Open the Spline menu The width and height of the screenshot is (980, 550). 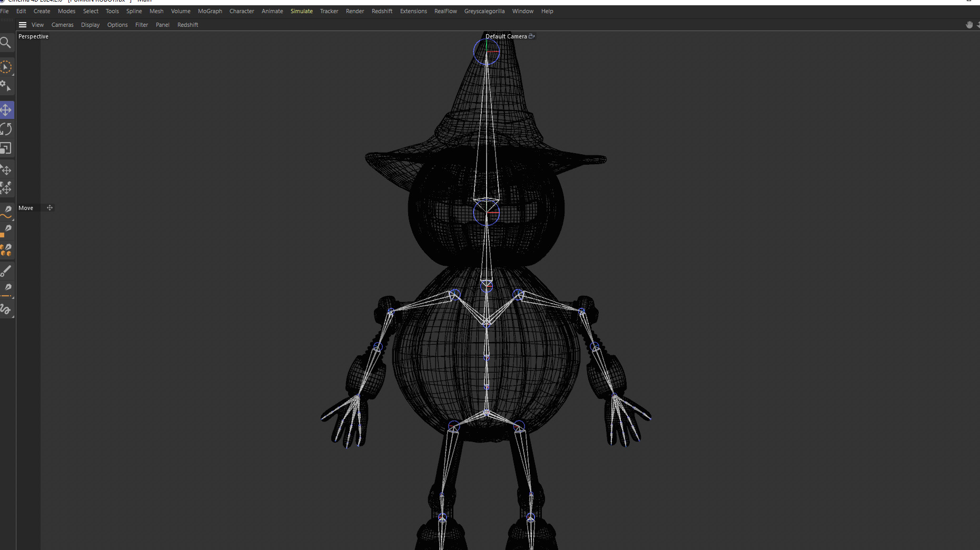click(x=134, y=11)
